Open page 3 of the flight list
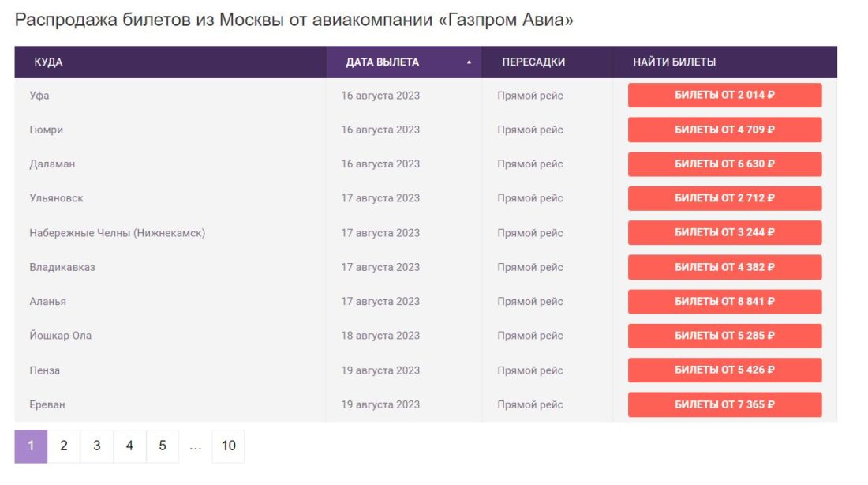868x485 pixels. 95,445
